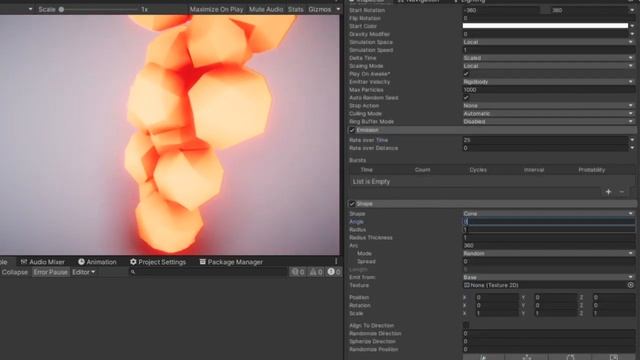Switch to Package Manager tab
The width and height of the screenshot is (640, 360).
[x=231, y=262]
